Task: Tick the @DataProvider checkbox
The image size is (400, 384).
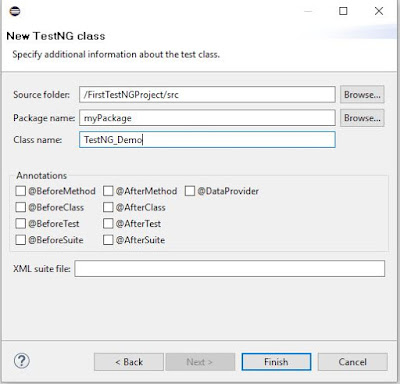Action: 190,191
